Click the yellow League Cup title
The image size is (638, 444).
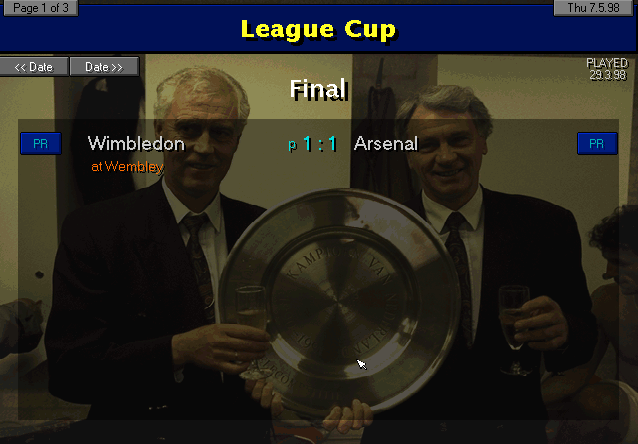[318, 29]
